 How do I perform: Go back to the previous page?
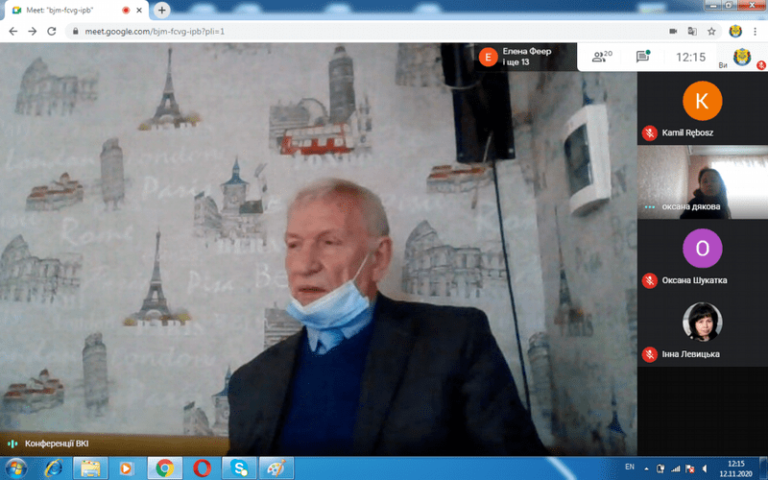13,31
